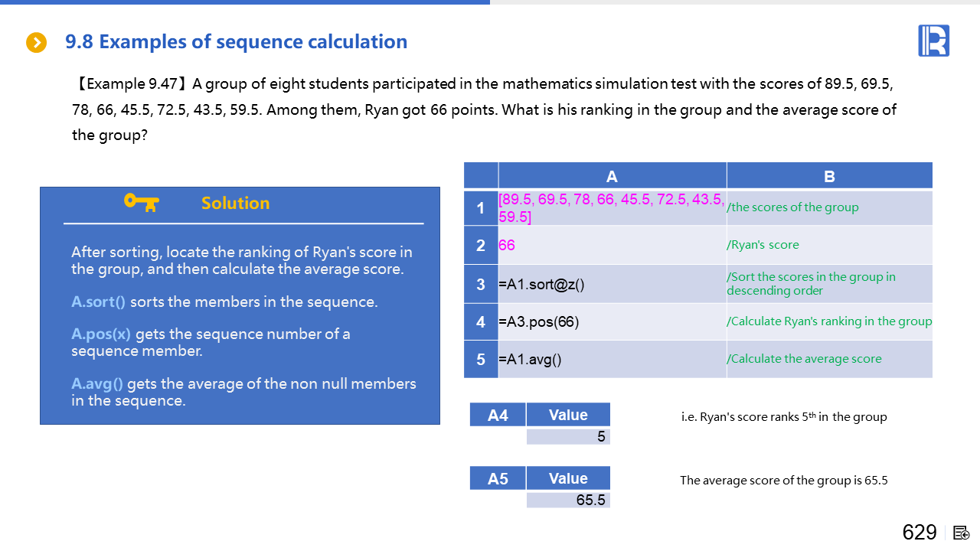Select the column B header in code grid
The width and height of the screenshot is (980, 551).
click(829, 176)
